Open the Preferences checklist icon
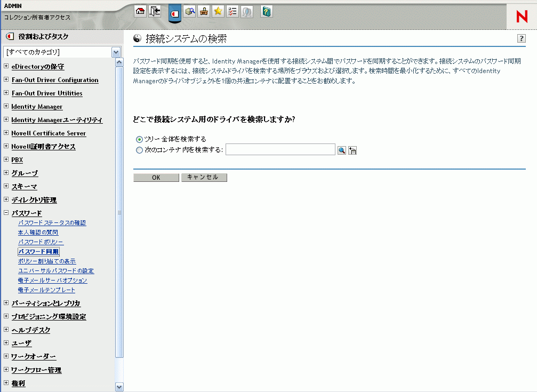Screen dimensions: 537x392 [231, 11]
